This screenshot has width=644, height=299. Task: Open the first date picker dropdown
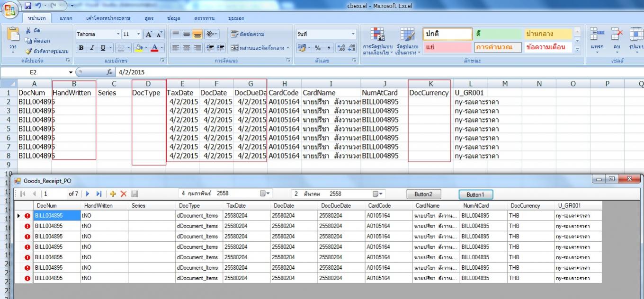tap(268, 194)
